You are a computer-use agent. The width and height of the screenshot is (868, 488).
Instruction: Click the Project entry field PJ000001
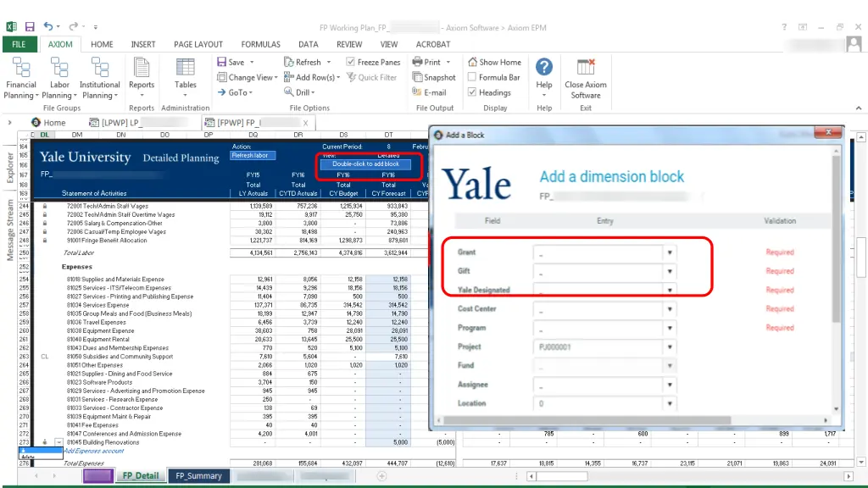(598, 347)
